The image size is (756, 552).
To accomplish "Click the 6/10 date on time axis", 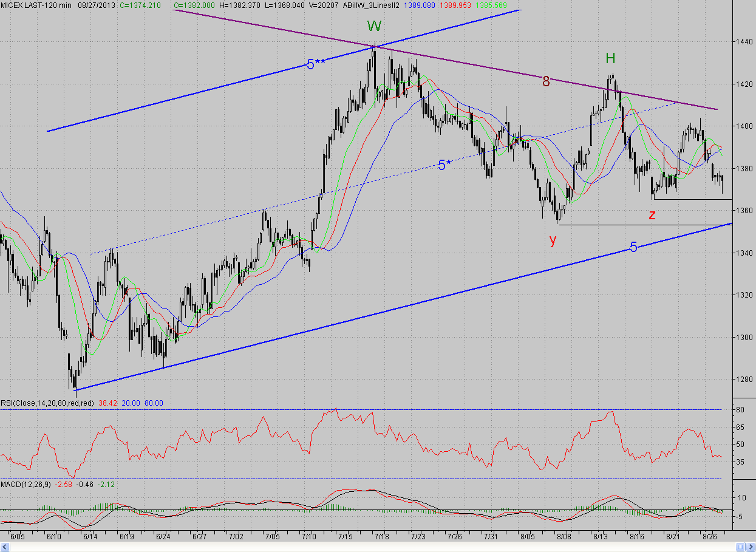I will 53,537.
